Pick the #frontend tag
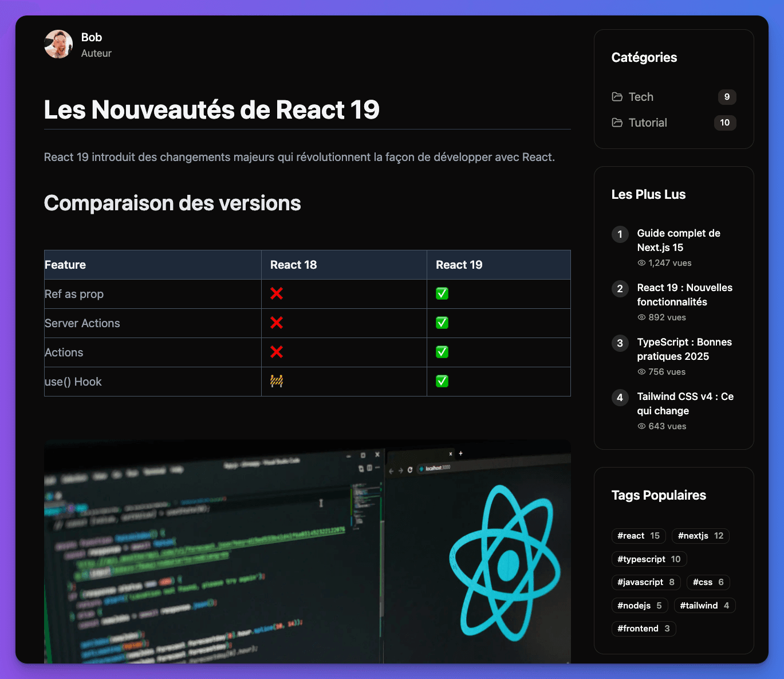 click(x=643, y=629)
